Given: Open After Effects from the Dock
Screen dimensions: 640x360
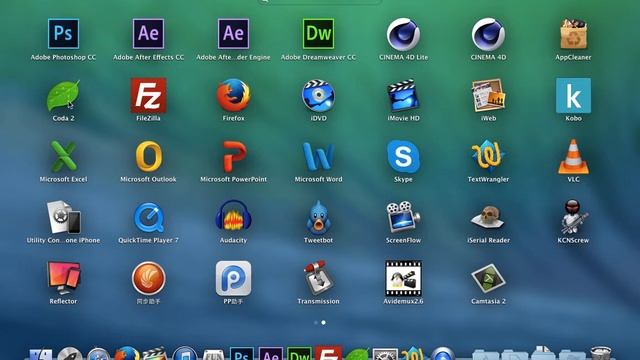Looking at the screenshot, I should point(271,353).
